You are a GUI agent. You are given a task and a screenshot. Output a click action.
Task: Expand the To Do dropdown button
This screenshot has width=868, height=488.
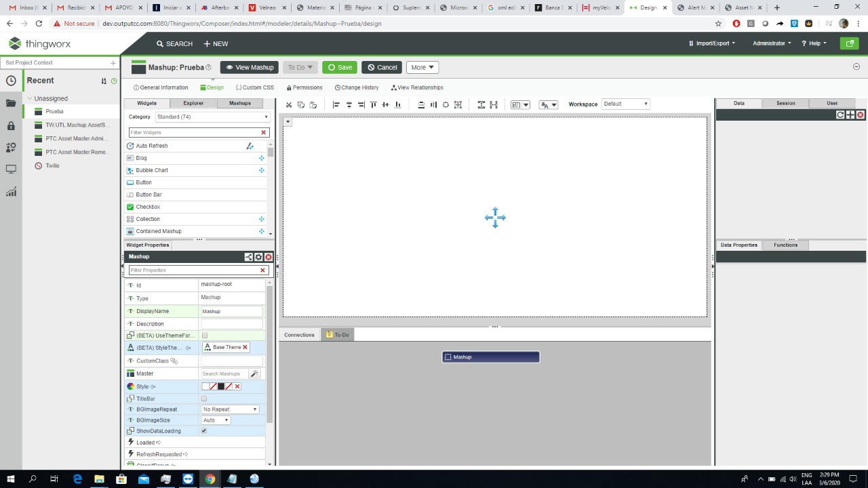(x=300, y=67)
